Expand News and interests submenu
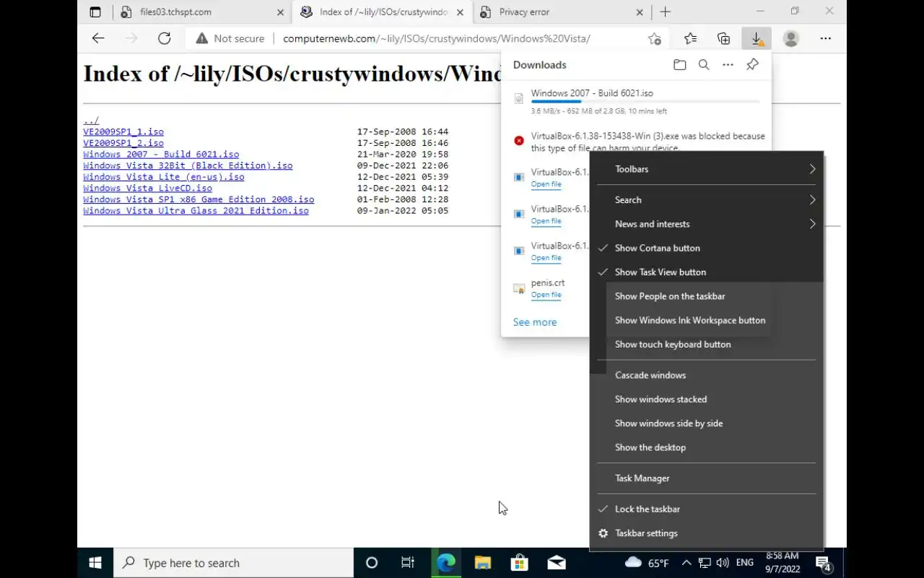 [x=707, y=224]
